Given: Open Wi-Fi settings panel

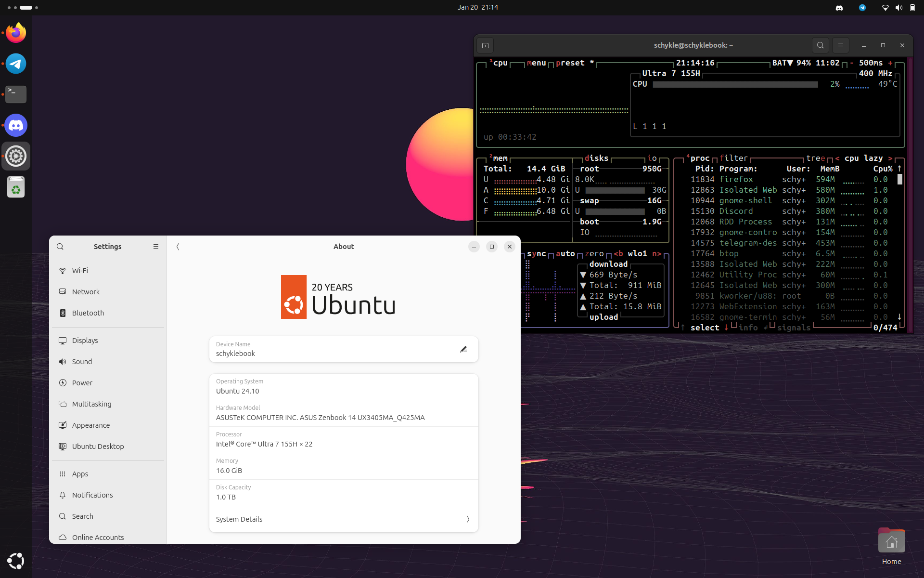Looking at the screenshot, I should click(108, 271).
